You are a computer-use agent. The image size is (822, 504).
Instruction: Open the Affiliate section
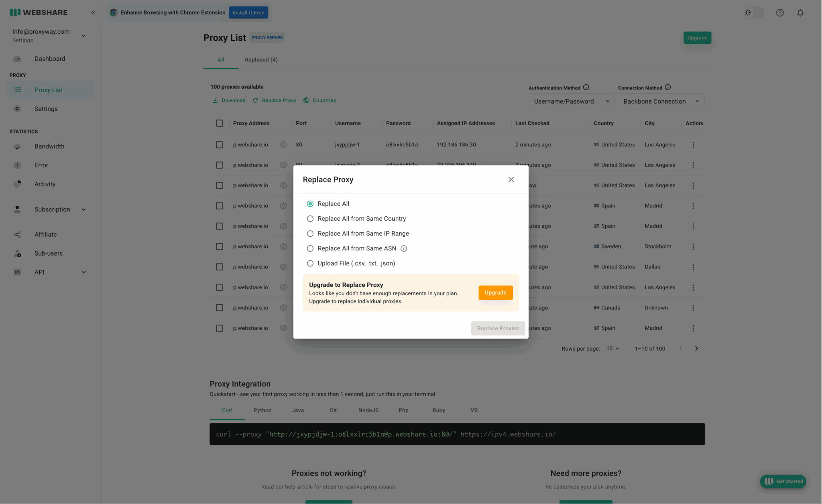45,234
